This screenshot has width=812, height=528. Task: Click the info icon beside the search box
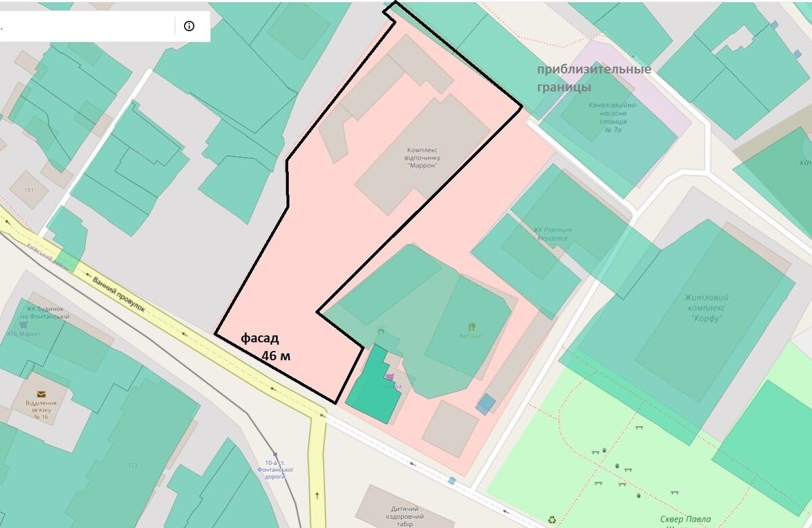point(189,26)
